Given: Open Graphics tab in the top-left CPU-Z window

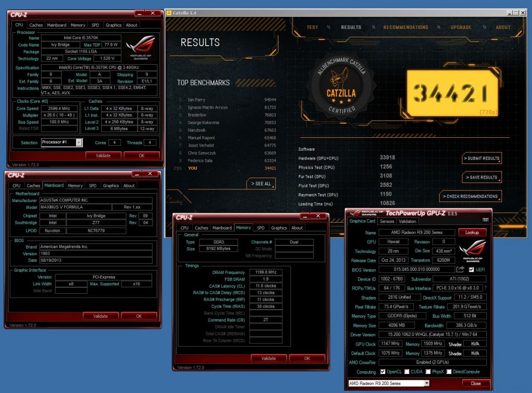Looking at the screenshot, I should (113, 25).
